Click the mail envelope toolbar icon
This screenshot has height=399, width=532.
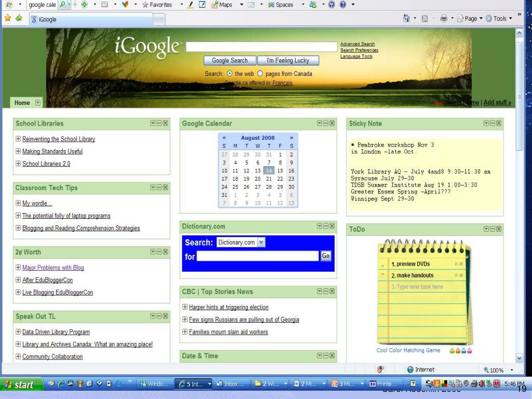tap(251, 5)
